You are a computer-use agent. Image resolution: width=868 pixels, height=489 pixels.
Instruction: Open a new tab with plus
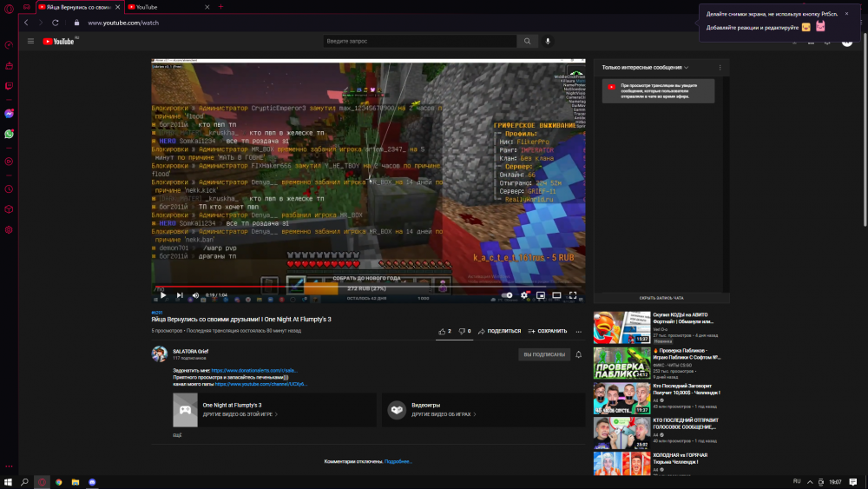(220, 7)
